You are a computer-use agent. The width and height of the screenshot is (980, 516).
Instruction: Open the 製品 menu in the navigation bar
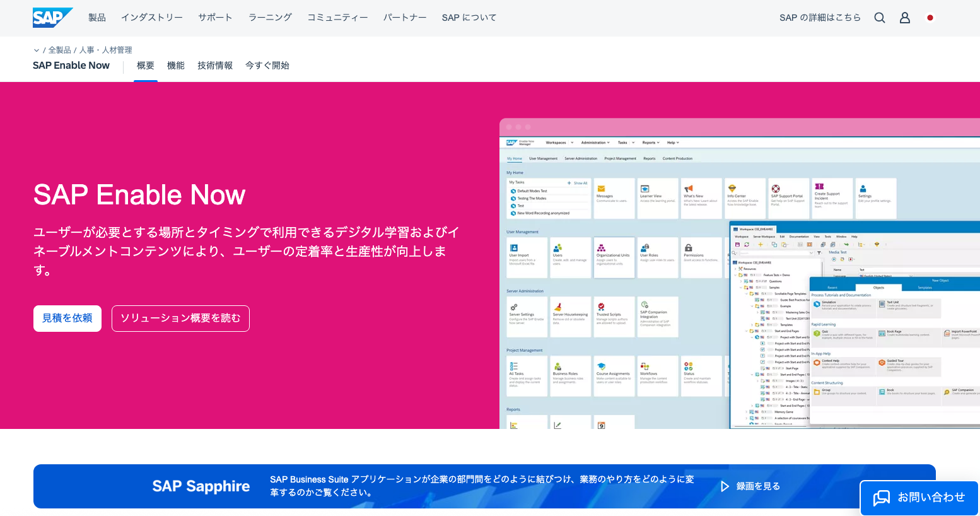coord(96,18)
